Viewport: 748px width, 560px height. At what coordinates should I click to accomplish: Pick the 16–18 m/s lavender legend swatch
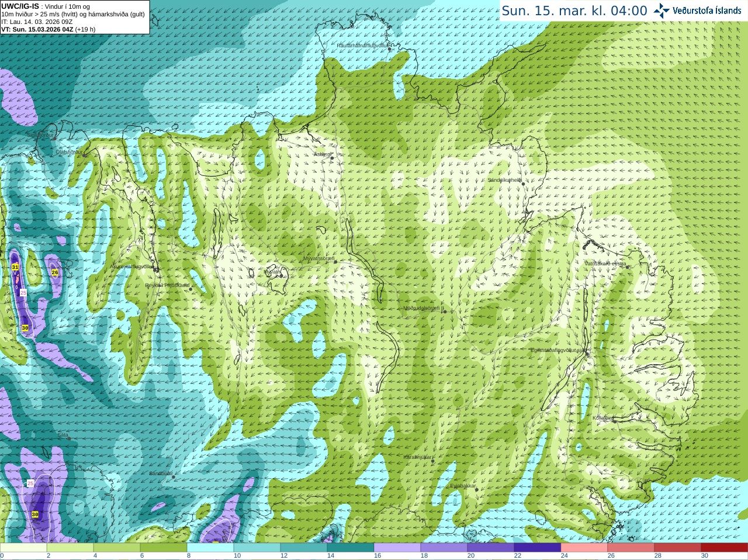coord(397,548)
